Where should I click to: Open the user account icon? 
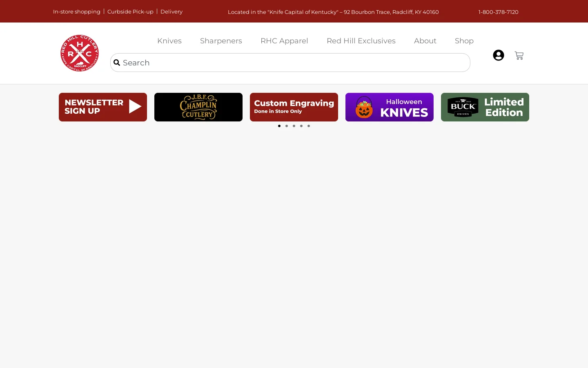tap(498, 55)
